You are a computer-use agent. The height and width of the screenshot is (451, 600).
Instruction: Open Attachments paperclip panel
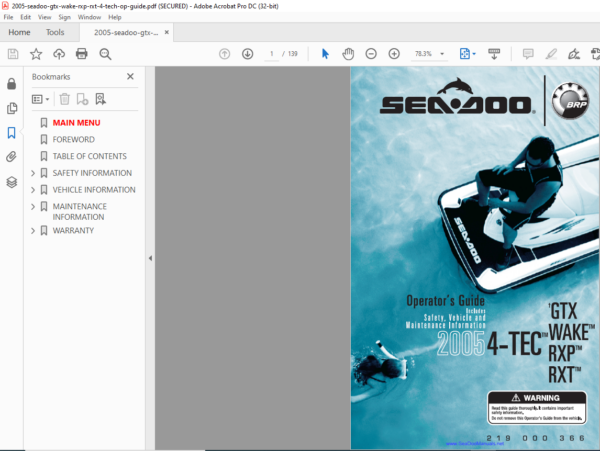(x=11, y=157)
